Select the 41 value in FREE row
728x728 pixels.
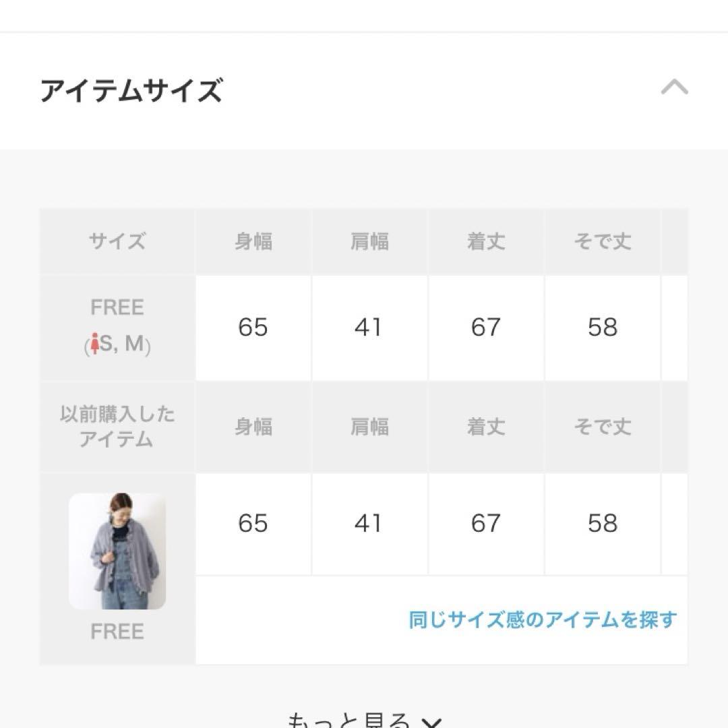coord(369,328)
